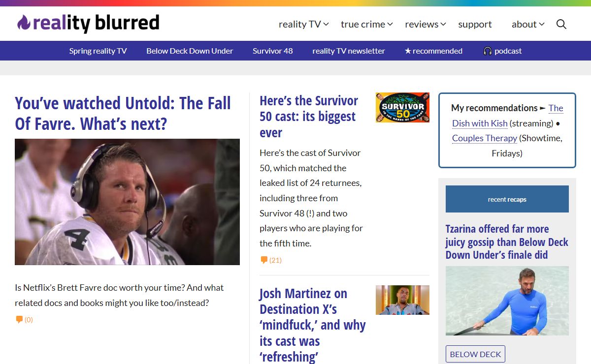Open the about main menu
Image resolution: width=591 pixels, height=364 pixels.
(x=524, y=24)
